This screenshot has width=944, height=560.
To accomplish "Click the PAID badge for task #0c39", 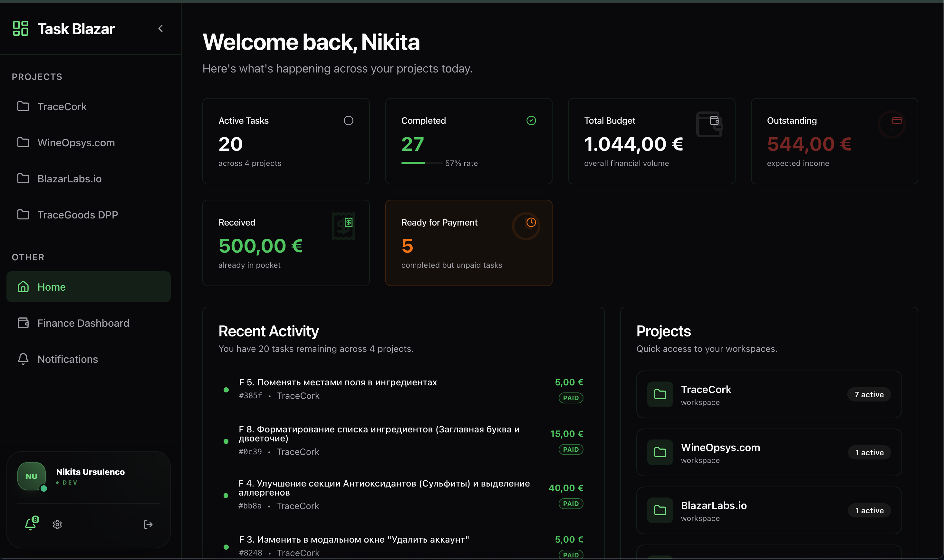I will tap(571, 449).
